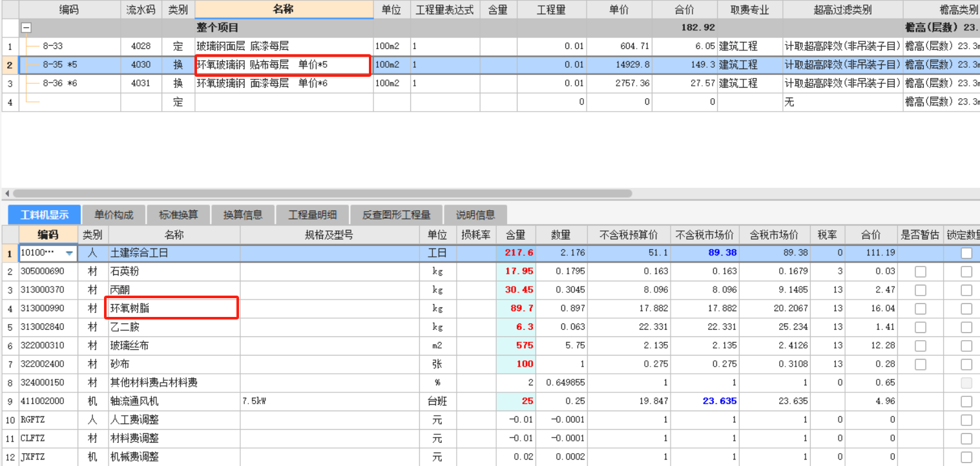Check 是否暂估 for the 乙二胺 row
Screen dimensions: 980x466
pos(921,327)
